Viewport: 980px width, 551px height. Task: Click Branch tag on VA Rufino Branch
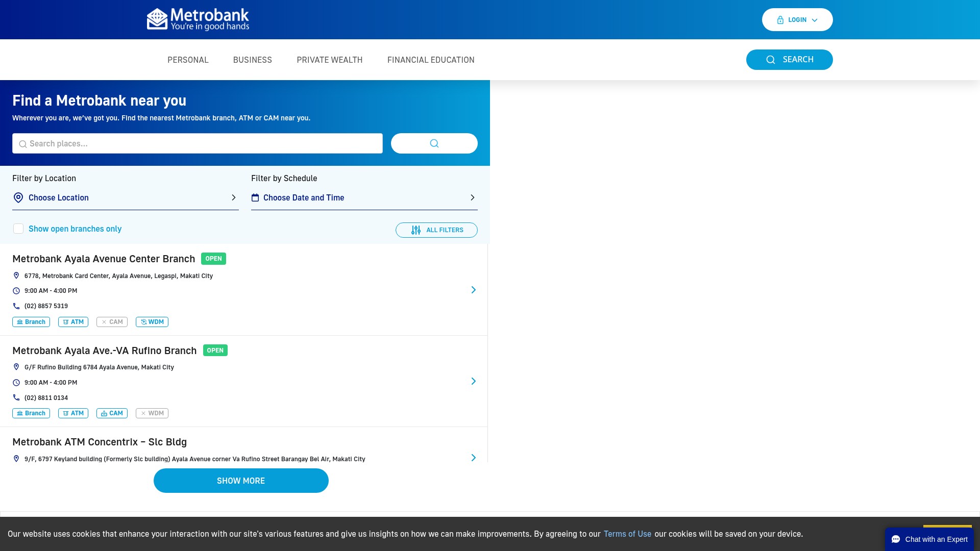31,413
